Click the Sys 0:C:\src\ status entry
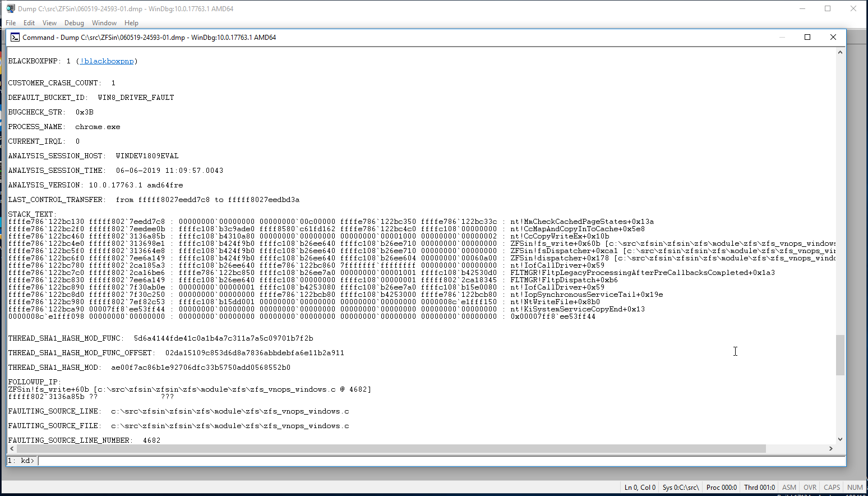The width and height of the screenshot is (868, 496). (681, 488)
